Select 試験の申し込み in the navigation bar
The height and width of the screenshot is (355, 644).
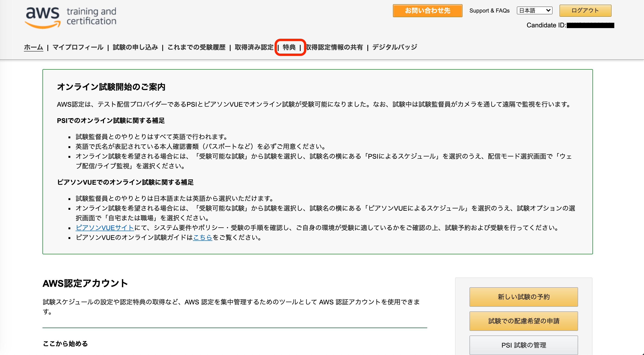[135, 47]
